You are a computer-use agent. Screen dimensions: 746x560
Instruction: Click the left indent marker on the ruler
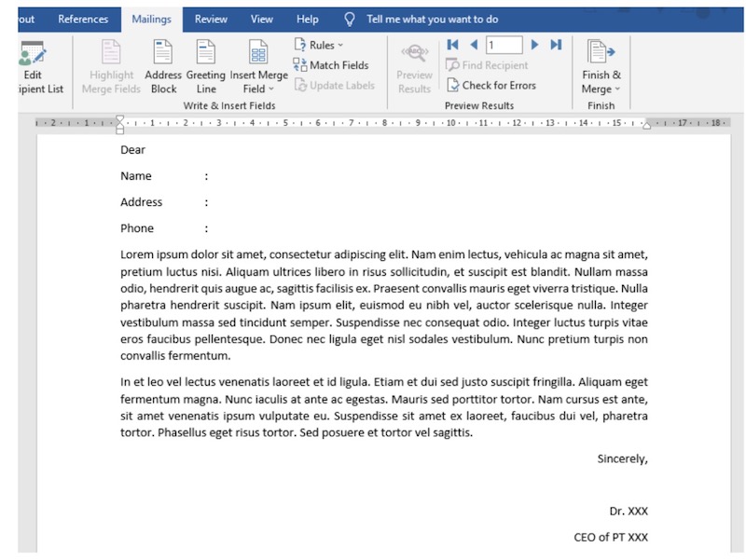120,122
